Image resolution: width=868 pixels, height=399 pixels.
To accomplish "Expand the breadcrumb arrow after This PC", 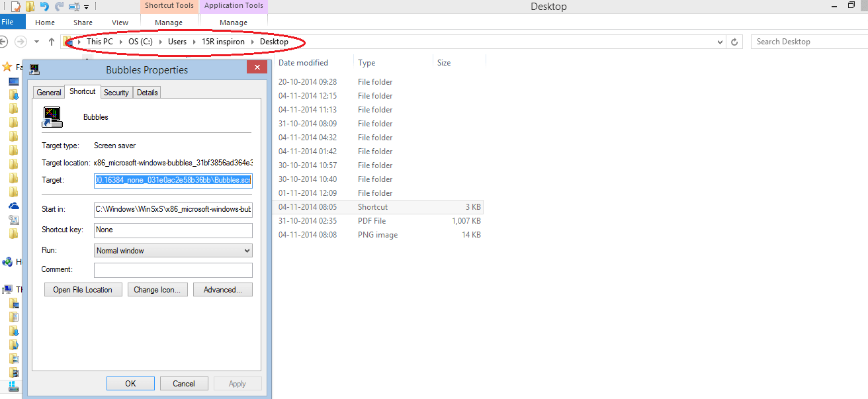I will [120, 42].
